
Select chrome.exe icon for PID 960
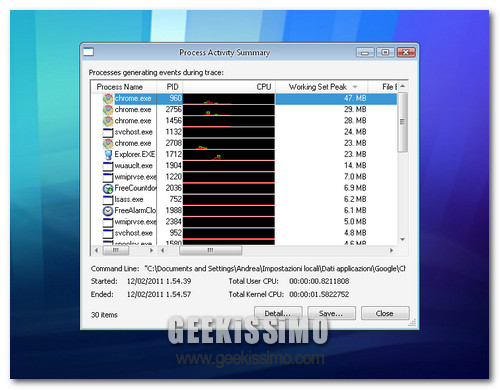[108, 99]
